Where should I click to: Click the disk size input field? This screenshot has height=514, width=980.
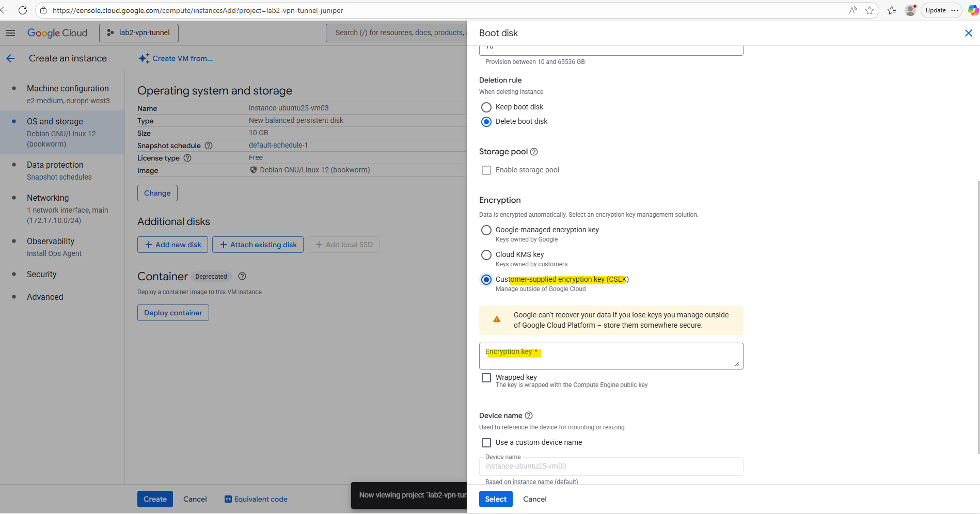pos(611,50)
